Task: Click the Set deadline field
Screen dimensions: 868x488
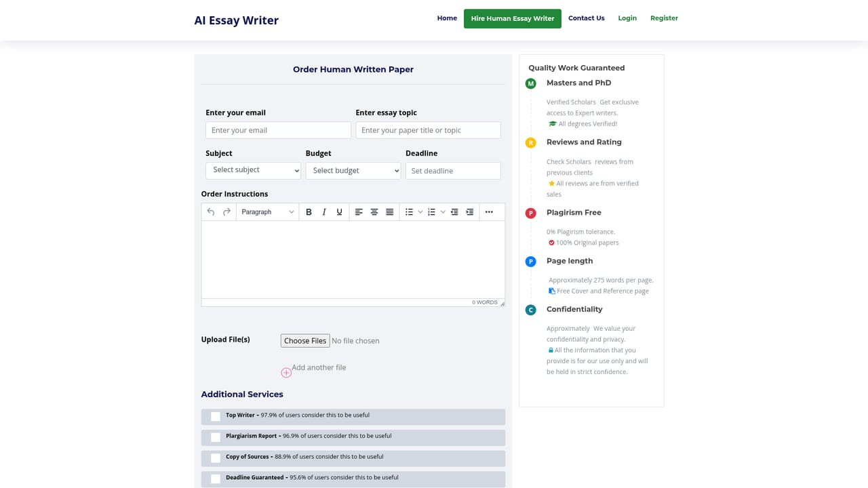Action: 453,171
